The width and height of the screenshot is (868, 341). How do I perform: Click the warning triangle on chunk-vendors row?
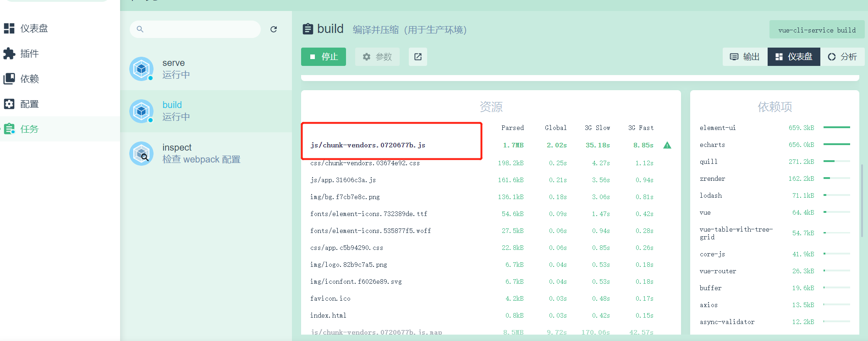click(x=667, y=145)
